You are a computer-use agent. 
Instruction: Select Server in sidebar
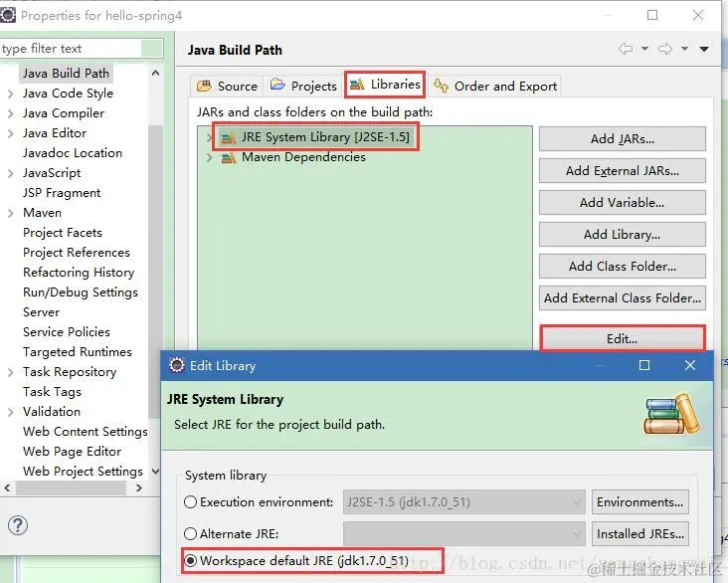pos(42,312)
